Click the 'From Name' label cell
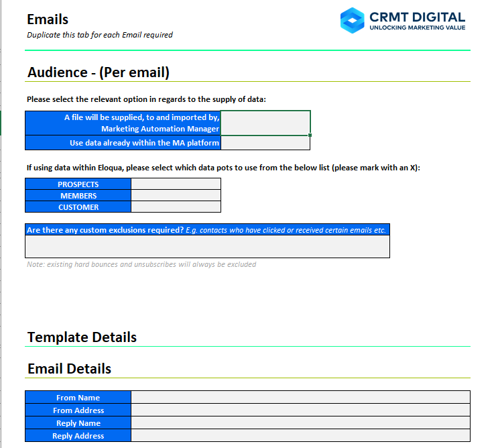This screenshot has height=448, width=494. 78,397
